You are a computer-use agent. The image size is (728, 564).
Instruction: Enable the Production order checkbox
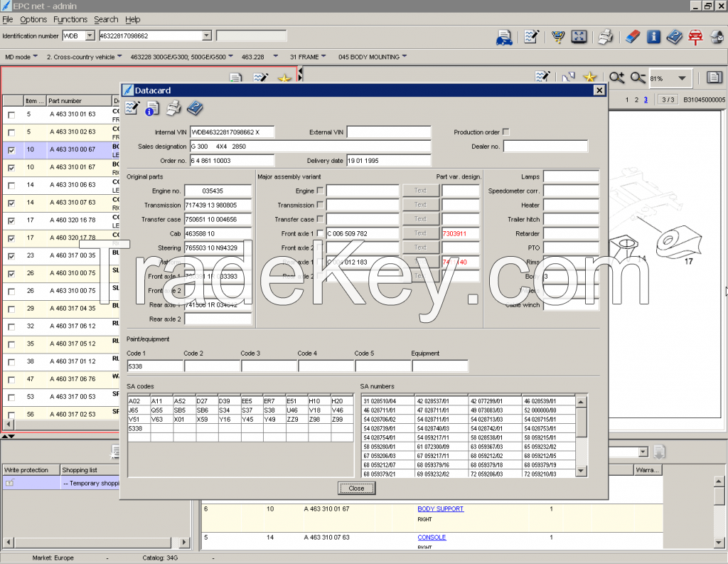(506, 132)
